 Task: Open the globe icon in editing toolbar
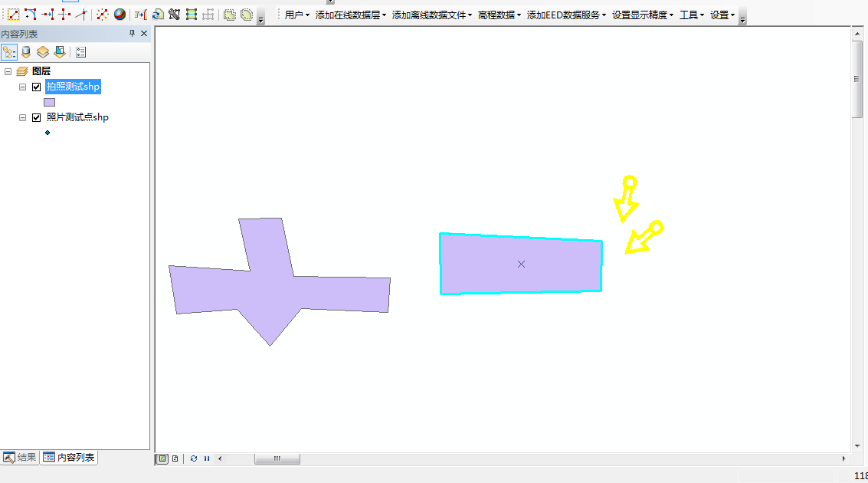pos(120,15)
